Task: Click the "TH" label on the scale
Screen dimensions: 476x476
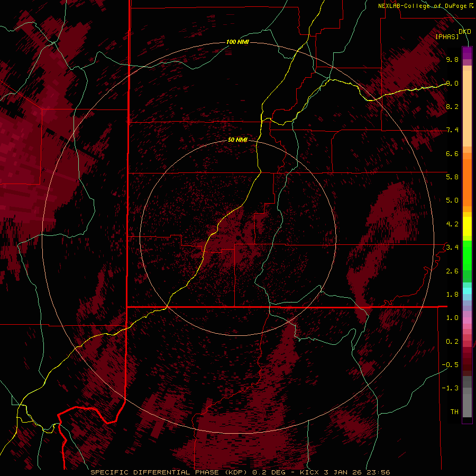Action: coord(454,411)
